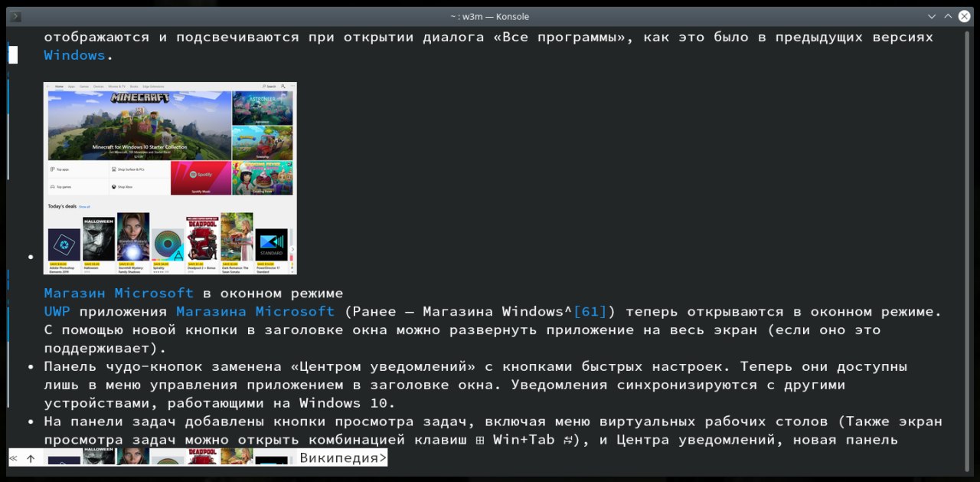Open the Konsole window menu icon
980x482 pixels.
click(x=17, y=16)
